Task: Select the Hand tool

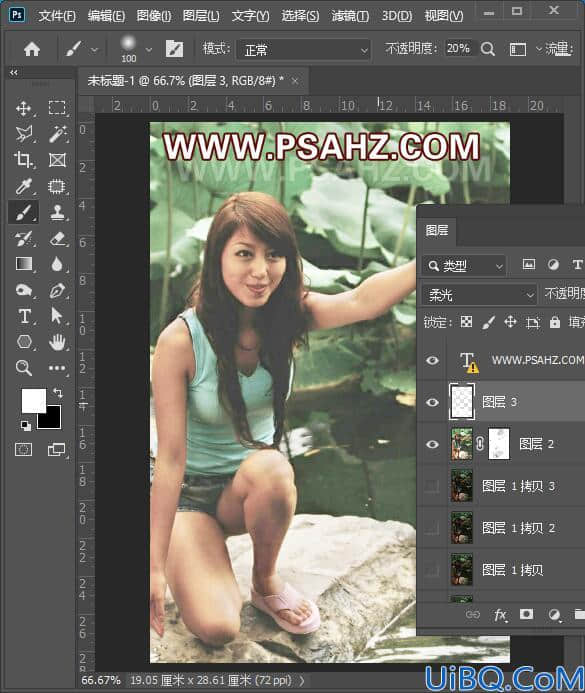Action: 57,342
